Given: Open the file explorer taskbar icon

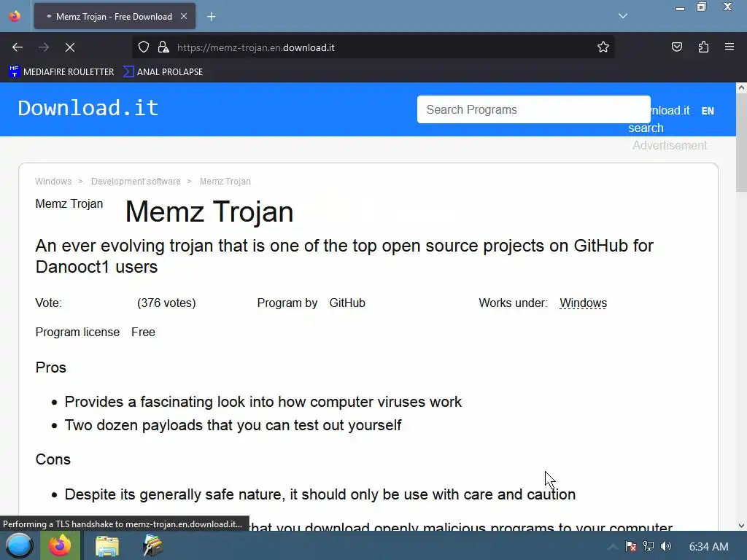Looking at the screenshot, I should (x=107, y=545).
